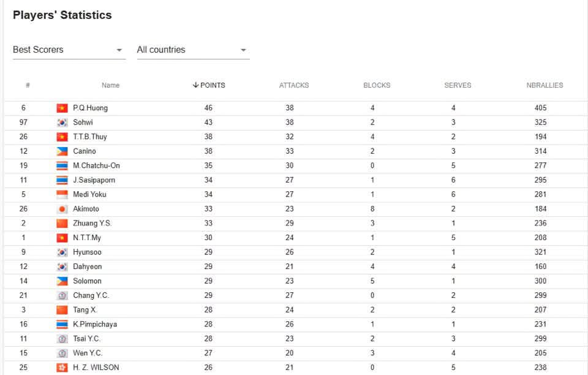Sort table by NBRALLIES column header

pos(545,85)
